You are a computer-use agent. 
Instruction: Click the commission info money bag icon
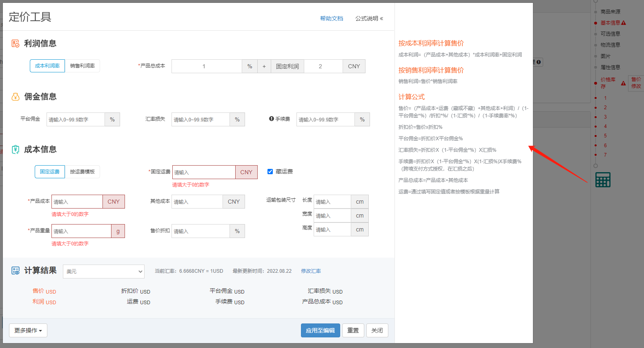click(x=16, y=97)
